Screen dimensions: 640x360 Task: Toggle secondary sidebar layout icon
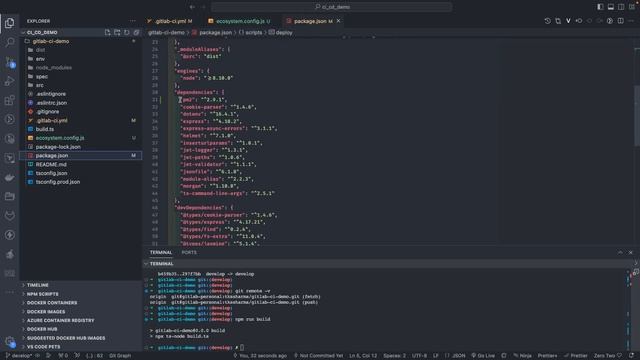(621, 7)
